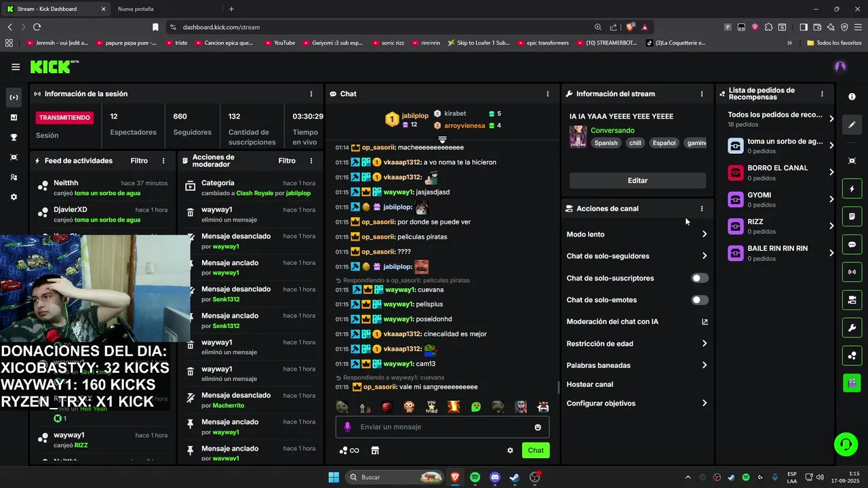
Task: Click the green headset support button
Action: pos(846,445)
